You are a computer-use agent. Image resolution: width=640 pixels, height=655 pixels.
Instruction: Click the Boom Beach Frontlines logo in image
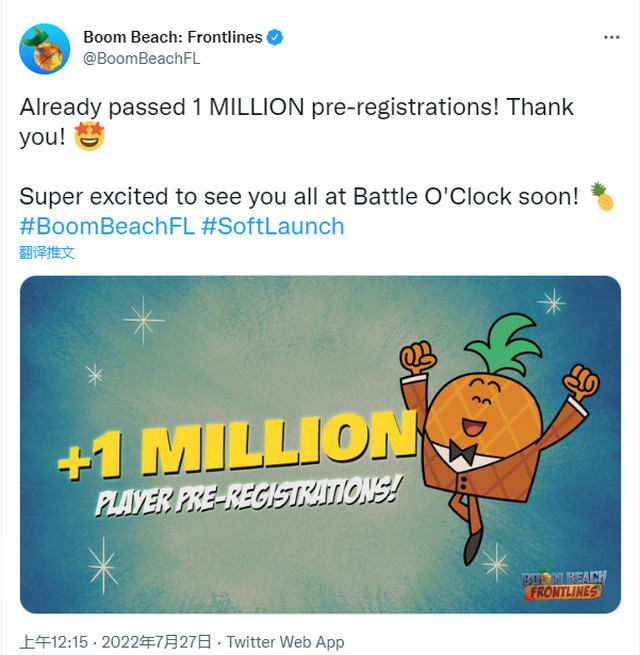tap(564, 585)
